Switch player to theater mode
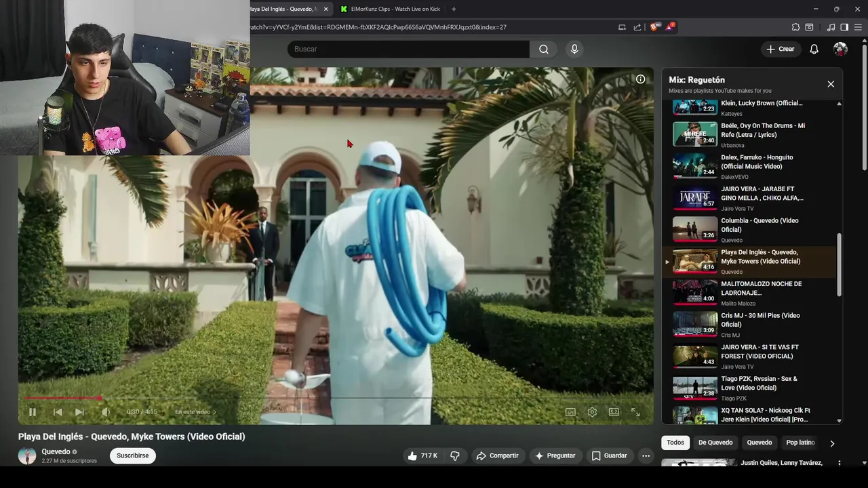 614,412
